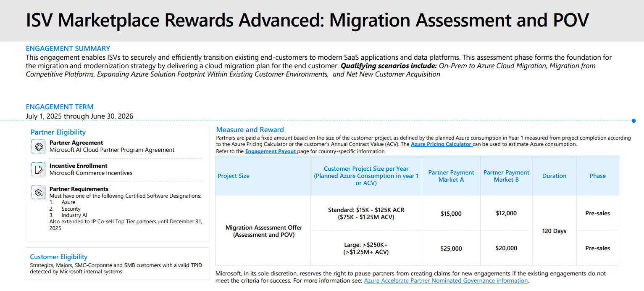The height and width of the screenshot is (291, 644).
Task: Click Microsoft Commerce Incentives text
Action: [x=91, y=173]
